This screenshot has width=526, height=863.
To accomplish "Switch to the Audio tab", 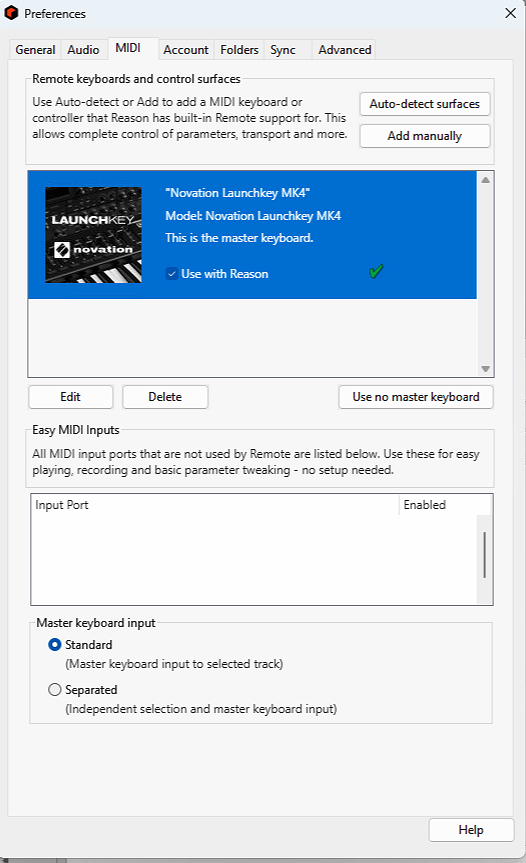I will [x=83, y=50].
